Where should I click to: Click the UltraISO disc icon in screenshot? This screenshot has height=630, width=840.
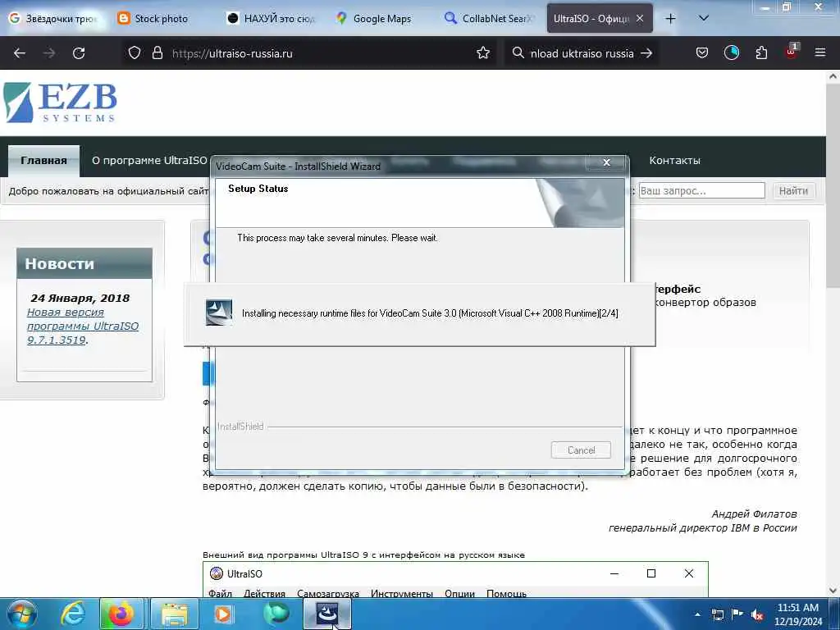coord(217,573)
